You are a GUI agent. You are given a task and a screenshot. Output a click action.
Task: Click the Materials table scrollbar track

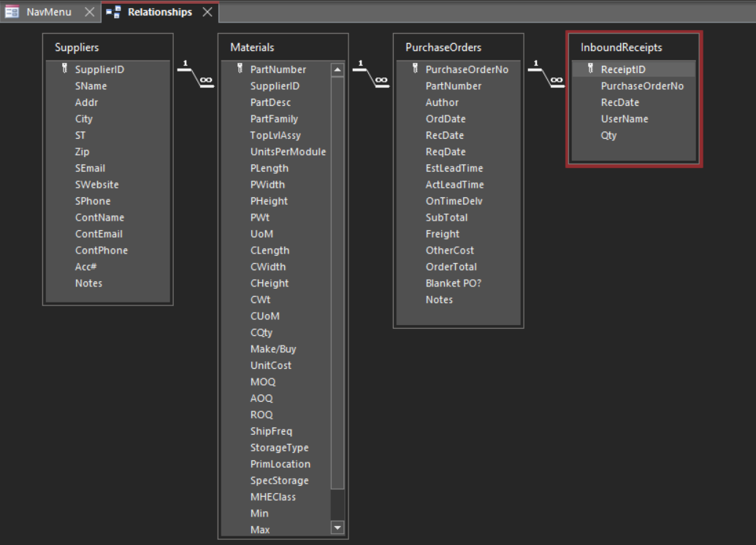click(337, 292)
